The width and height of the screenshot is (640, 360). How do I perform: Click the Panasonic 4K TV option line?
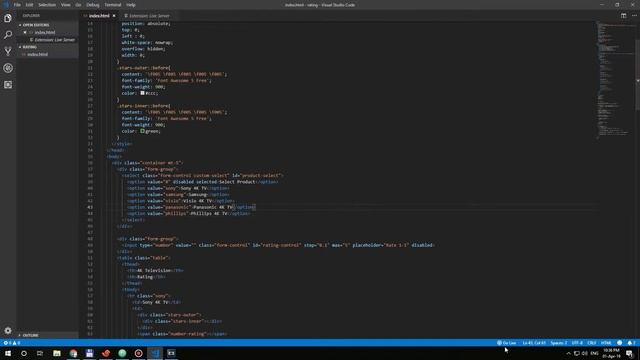point(191,207)
